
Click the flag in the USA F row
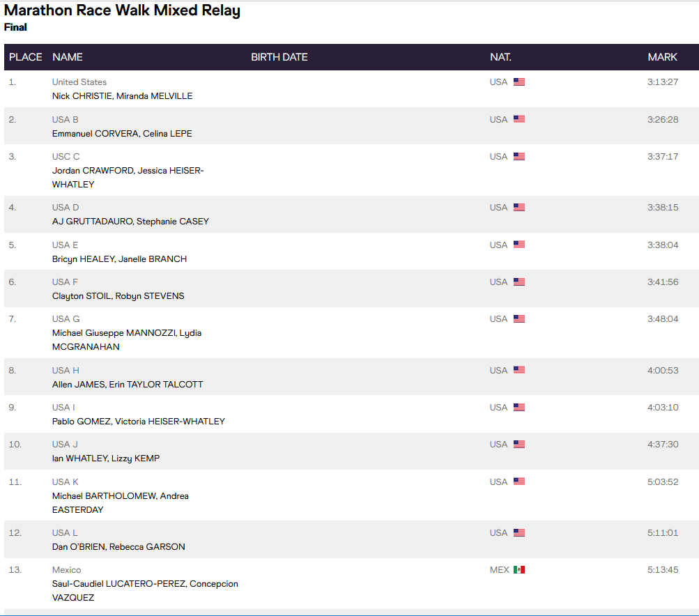(519, 282)
